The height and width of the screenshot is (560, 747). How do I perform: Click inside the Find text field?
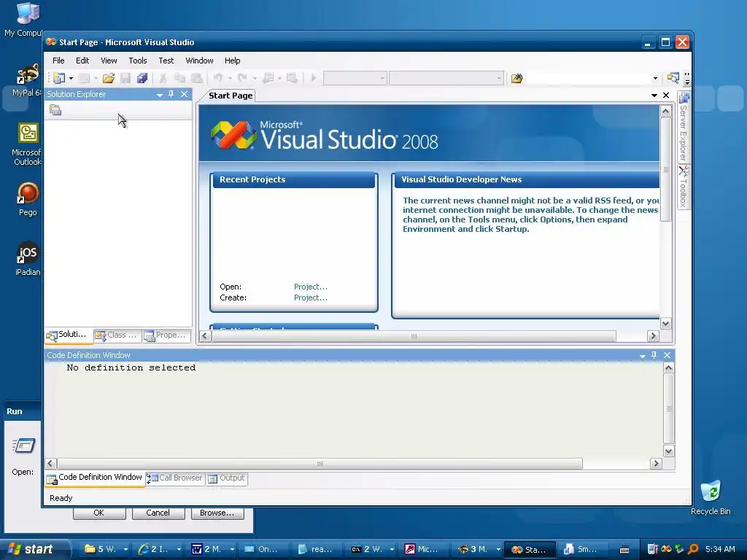pyautogui.click(x=589, y=78)
